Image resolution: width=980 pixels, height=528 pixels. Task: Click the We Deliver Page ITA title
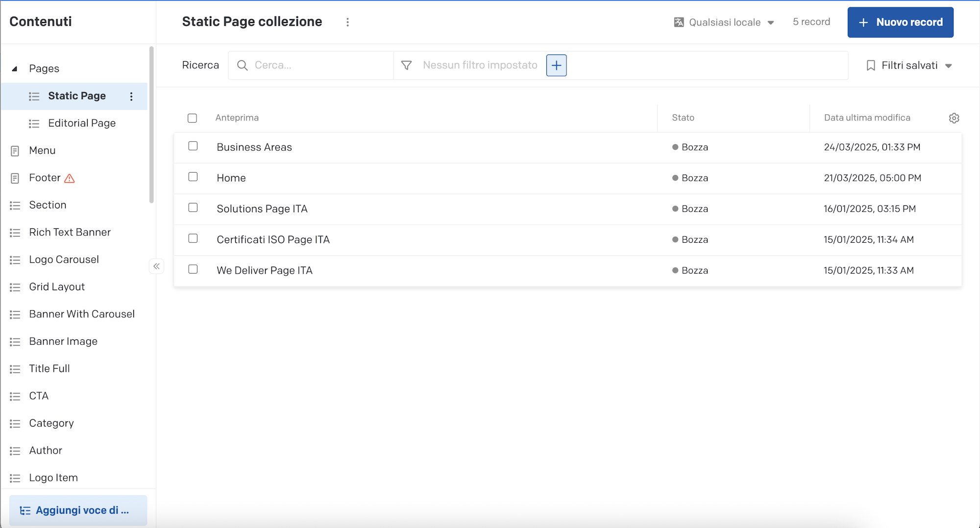click(265, 271)
